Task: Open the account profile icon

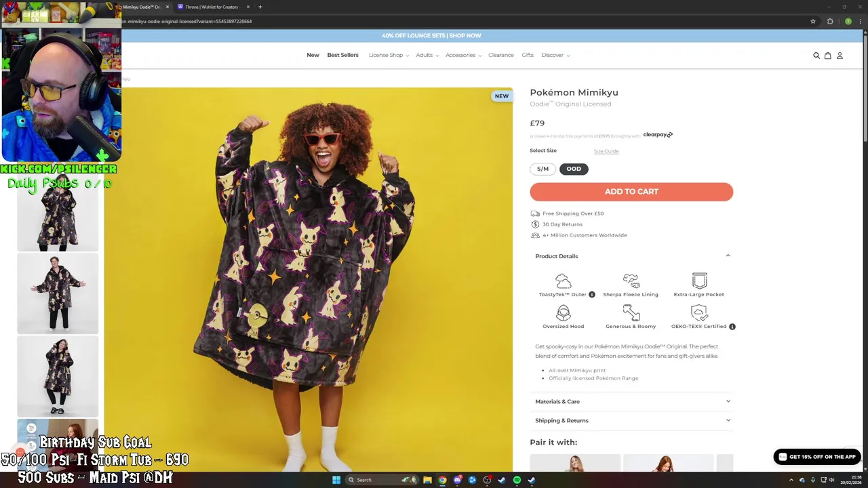Action: [840, 56]
